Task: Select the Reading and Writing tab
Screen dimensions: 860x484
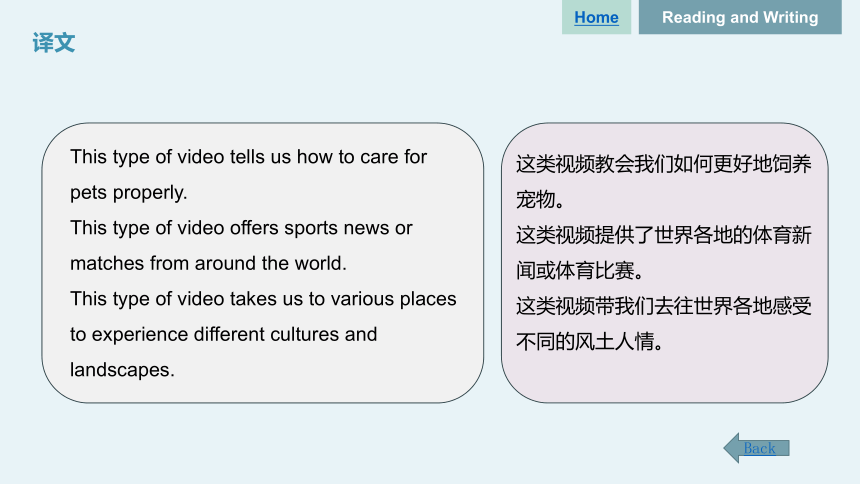Action: (x=740, y=17)
